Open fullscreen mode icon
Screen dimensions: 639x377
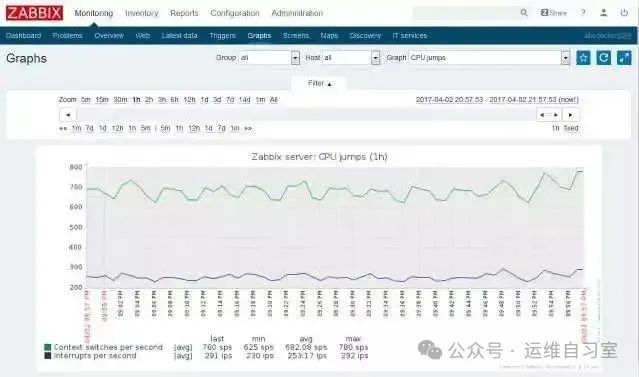(624, 58)
